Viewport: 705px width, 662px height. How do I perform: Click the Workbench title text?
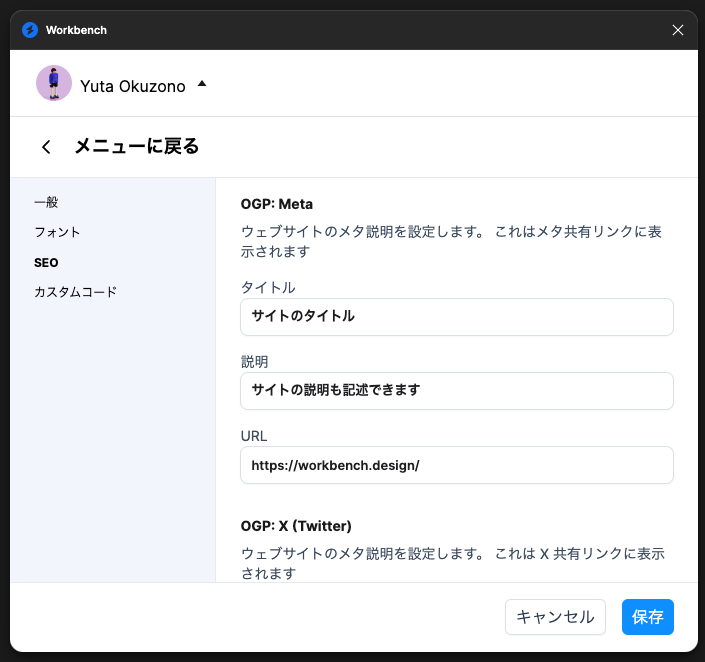click(x=76, y=30)
